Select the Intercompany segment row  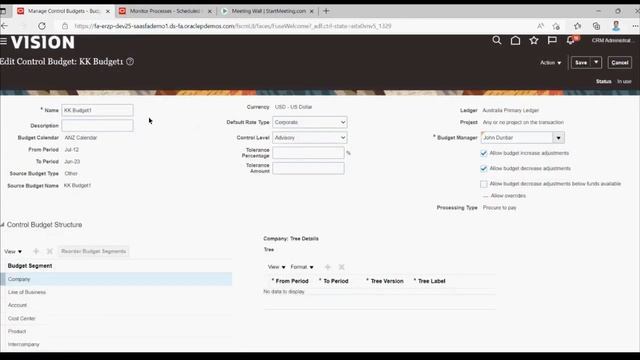coord(116,344)
